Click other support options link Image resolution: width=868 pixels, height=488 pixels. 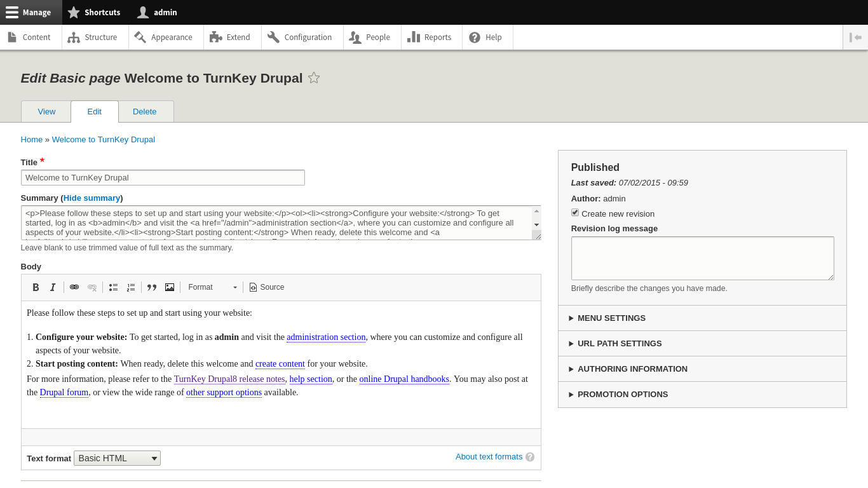tap(224, 393)
